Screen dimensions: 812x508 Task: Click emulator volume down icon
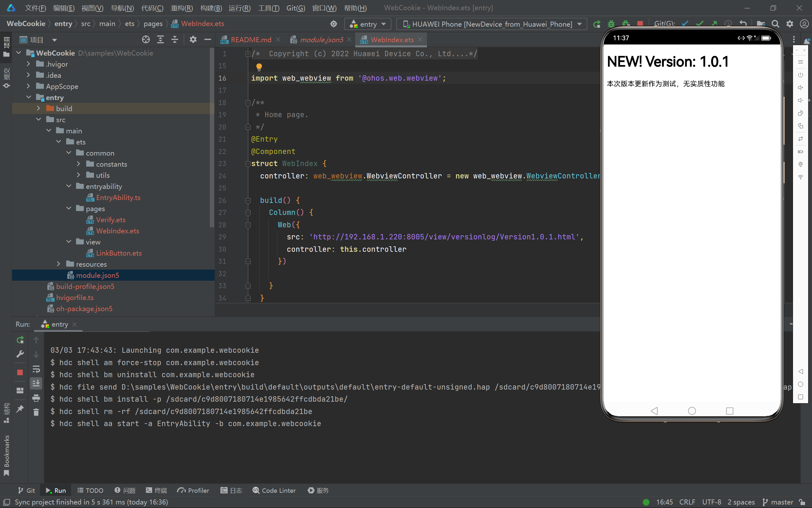pos(801,100)
